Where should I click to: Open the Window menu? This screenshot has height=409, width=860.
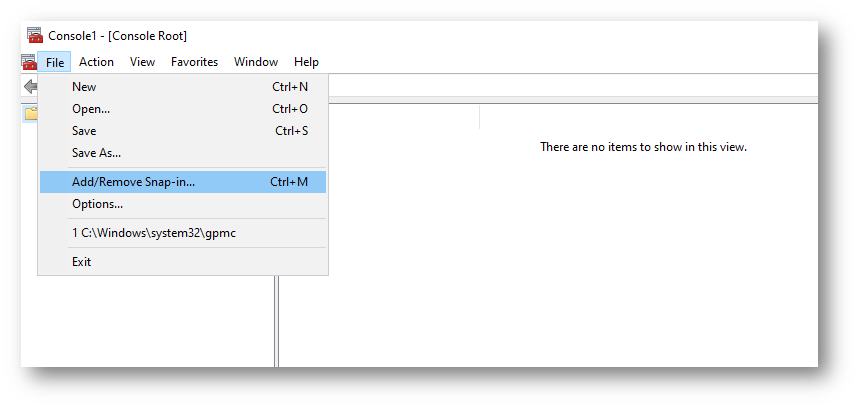[x=256, y=62]
